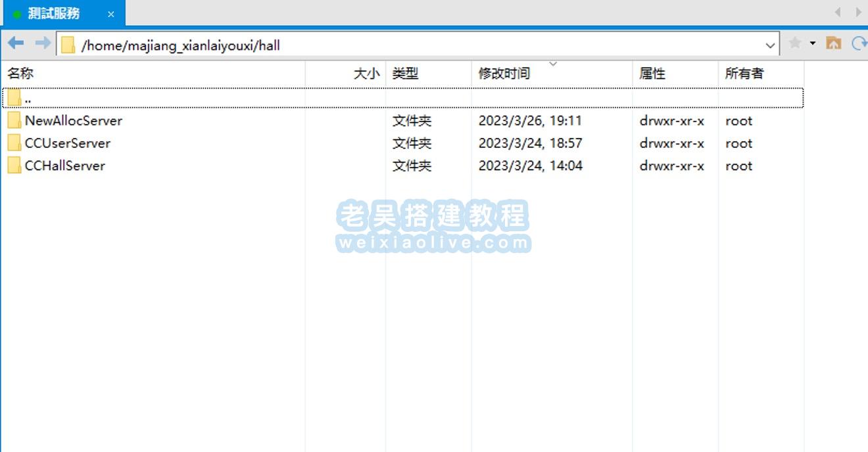This screenshot has height=452, width=868.
Task: Open the NewAllocServer folder
Action: pyautogui.click(x=74, y=120)
